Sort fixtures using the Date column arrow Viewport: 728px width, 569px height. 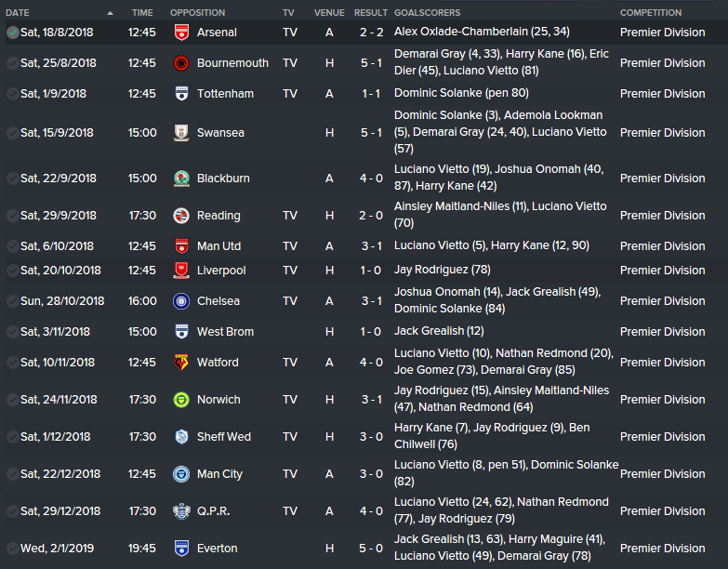[110, 13]
